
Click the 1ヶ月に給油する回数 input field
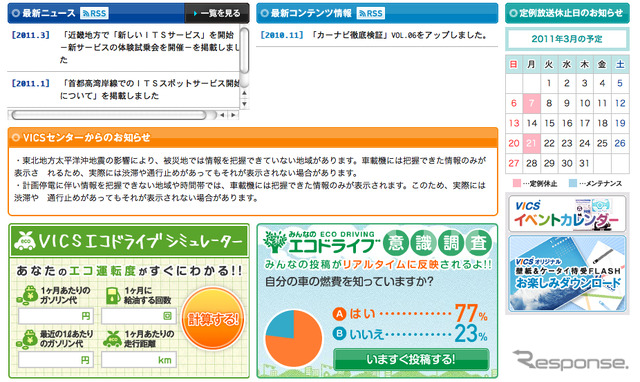click(x=139, y=316)
